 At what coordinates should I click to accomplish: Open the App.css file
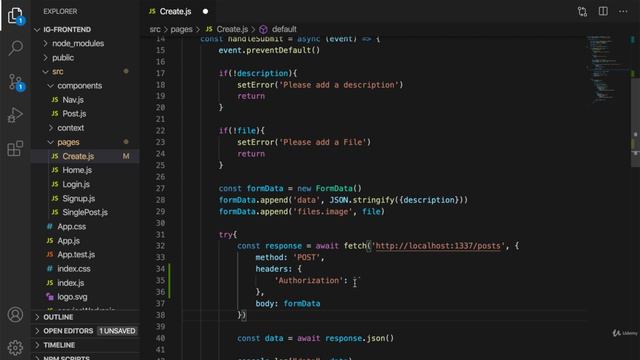coord(71,227)
